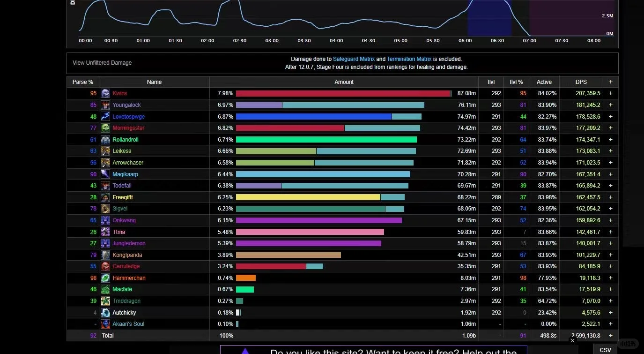
Task: Expand Kwins row with plus button
Action: (x=610, y=93)
